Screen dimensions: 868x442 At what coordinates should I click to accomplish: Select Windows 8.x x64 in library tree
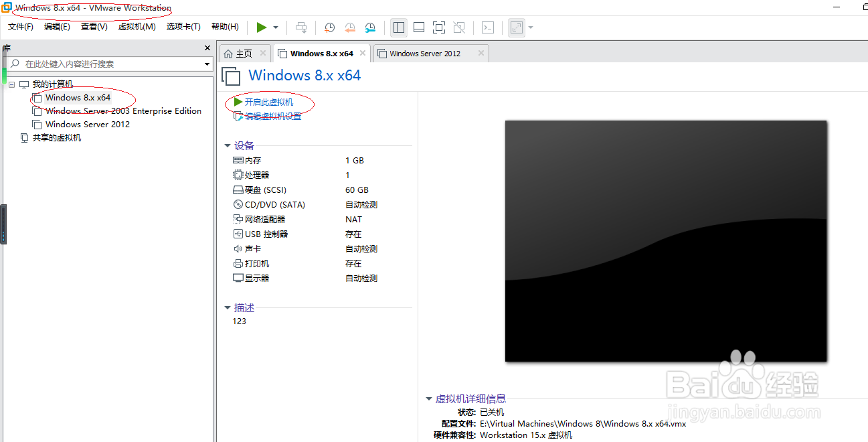point(78,98)
